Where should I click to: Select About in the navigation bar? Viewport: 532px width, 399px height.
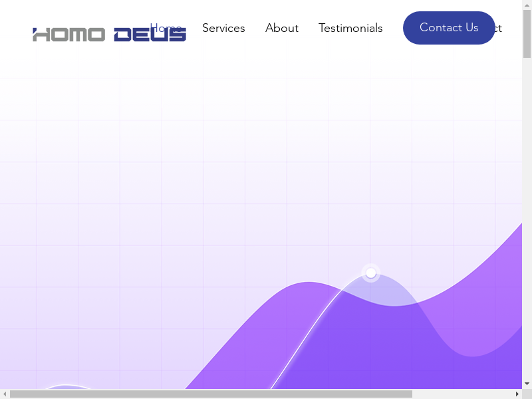pyautogui.click(x=282, y=28)
